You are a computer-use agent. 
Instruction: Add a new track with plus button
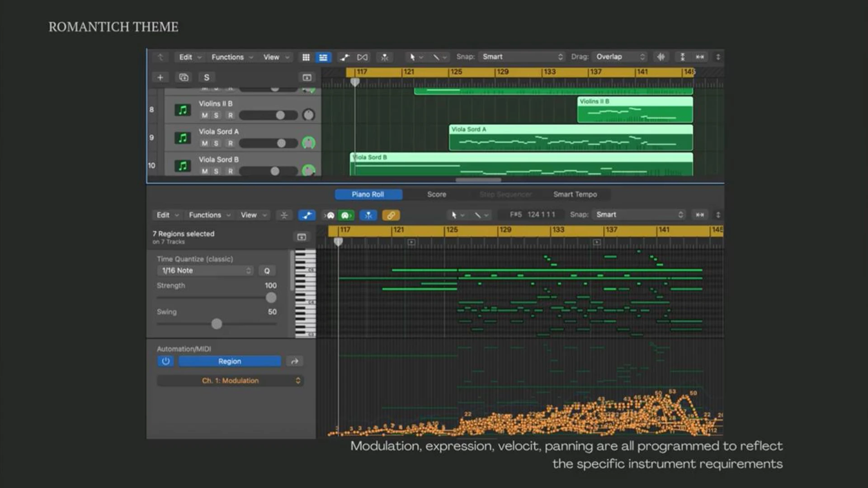160,78
